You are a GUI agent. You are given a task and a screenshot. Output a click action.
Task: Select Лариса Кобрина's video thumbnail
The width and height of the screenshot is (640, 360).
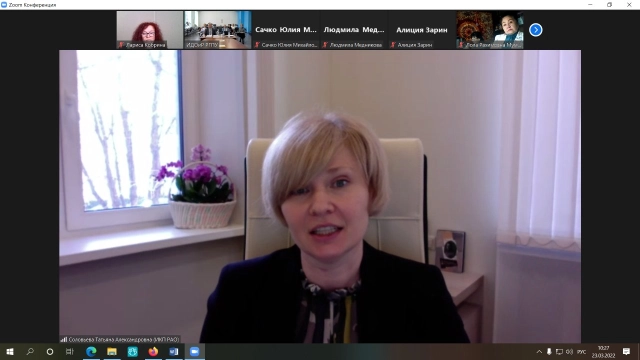coord(150,30)
